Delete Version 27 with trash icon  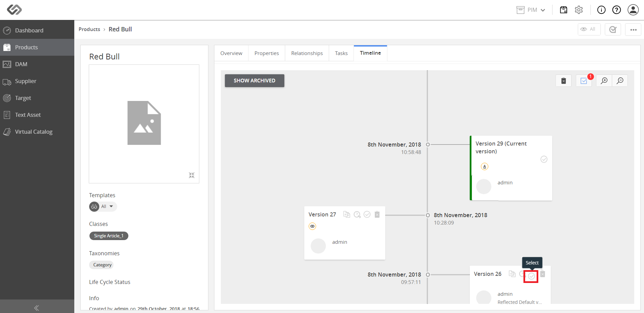(377, 214)
